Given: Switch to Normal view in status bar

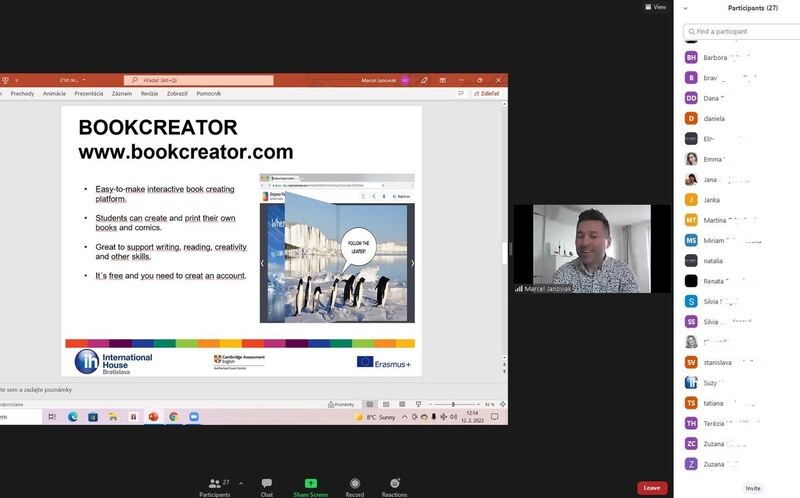Looking at the screenshot, I should 370,404.
